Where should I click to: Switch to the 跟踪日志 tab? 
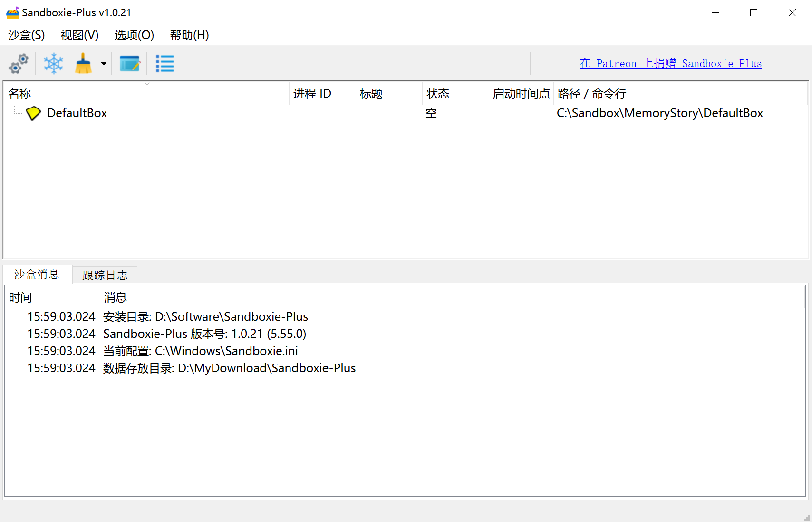[x=105, y=276]
